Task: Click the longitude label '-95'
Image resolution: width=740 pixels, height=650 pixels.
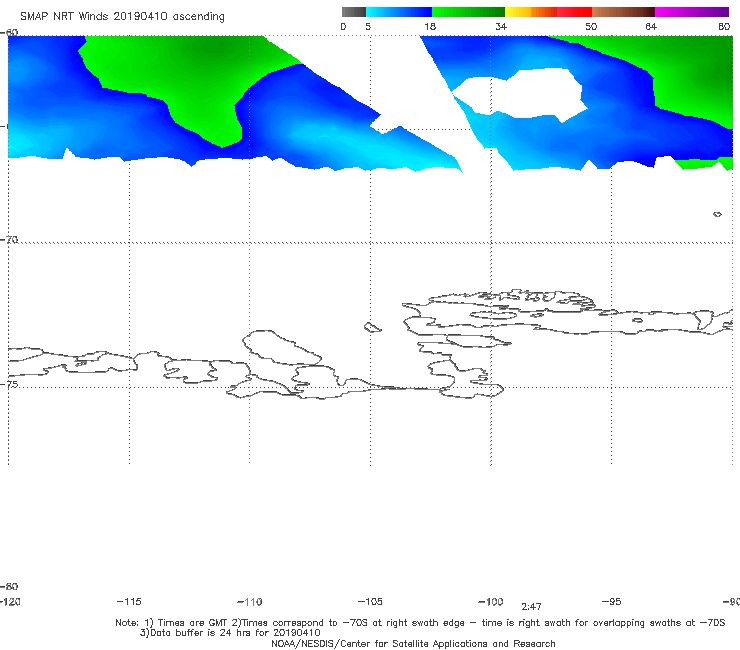Action: (612, 602)
